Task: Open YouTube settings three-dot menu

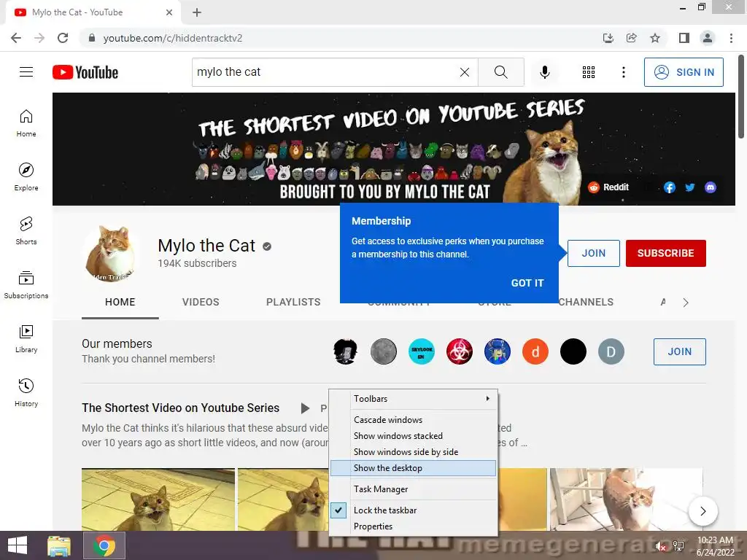Action: 623,72
